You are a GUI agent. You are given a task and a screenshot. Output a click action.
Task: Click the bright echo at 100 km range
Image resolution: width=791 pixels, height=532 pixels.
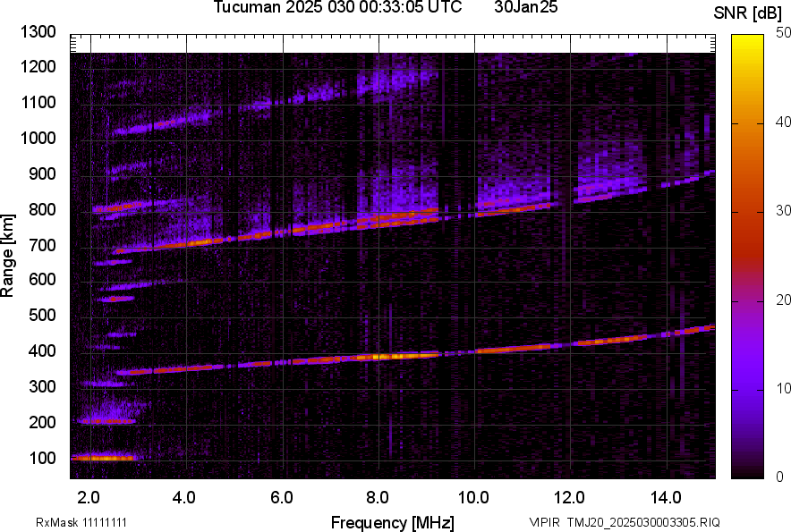pyautogui.click(x=103, y=458)
